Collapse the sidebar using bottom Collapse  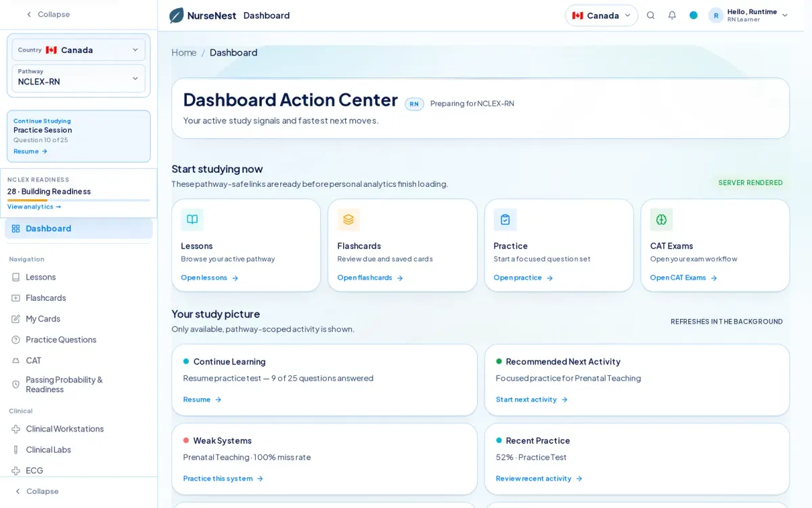click(37, 492)
